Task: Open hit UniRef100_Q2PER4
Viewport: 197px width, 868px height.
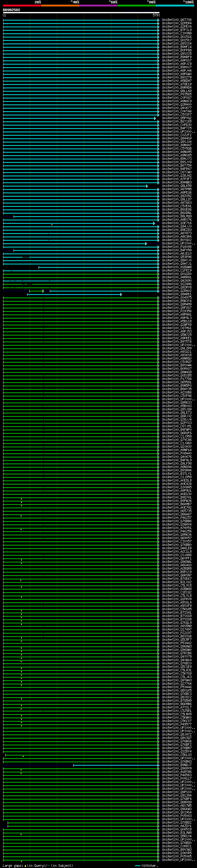Action: point(177,23)
